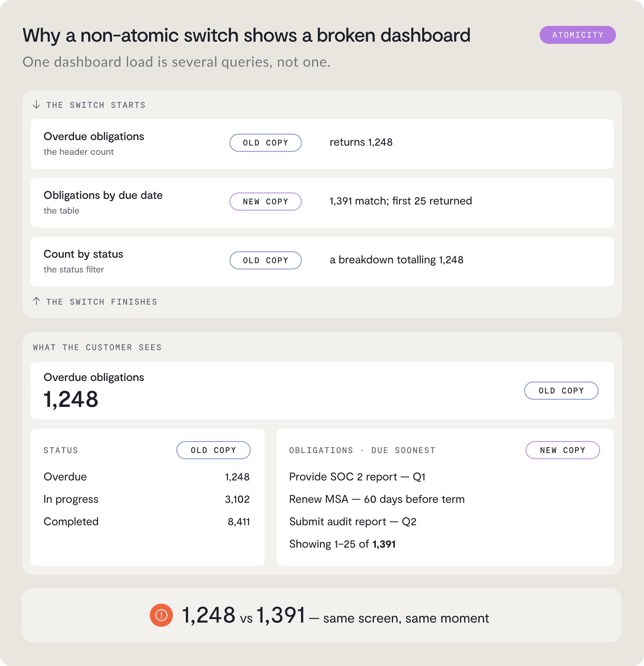Select 'returns 1,248' result text

pos(361,142)
